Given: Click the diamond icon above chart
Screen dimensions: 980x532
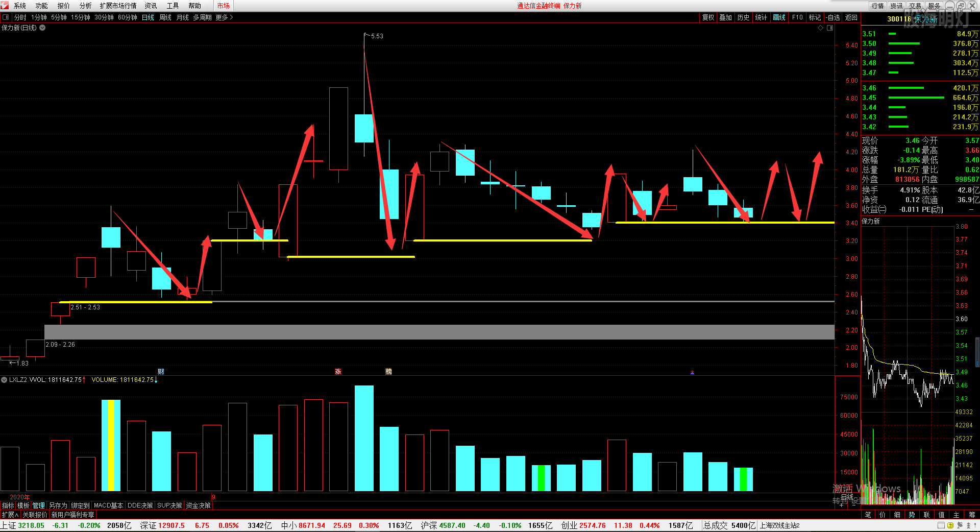Looking at the screenshot, I should [821, 28].
